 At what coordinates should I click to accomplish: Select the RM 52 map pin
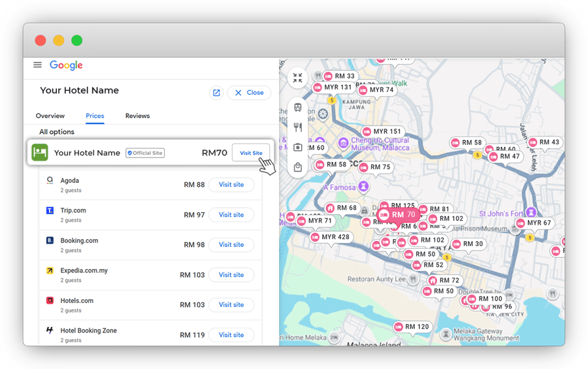point(429,265)
